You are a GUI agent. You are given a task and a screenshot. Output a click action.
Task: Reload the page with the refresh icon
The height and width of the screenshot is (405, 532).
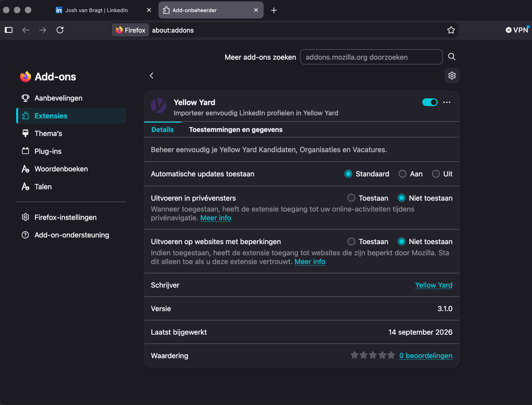pos(60,30)
